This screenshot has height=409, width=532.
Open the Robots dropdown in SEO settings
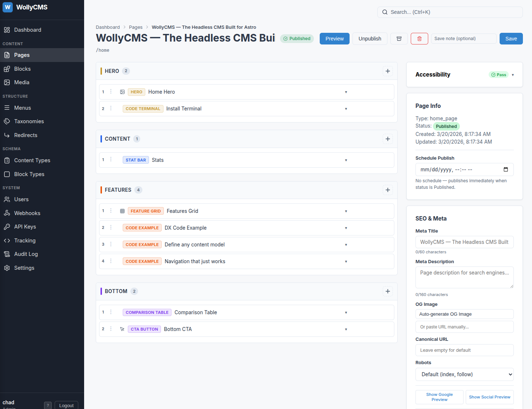[464, 374]
